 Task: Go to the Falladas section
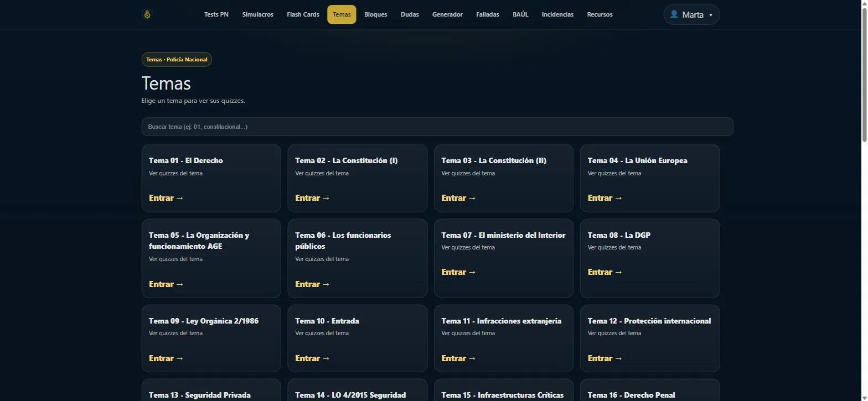point(488,14)
